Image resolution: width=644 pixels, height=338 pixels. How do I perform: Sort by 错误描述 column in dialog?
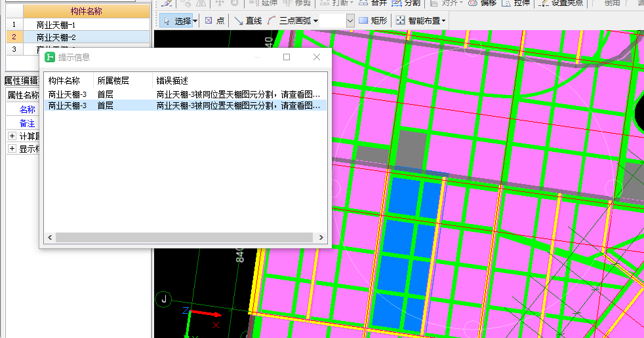[x=240, y=81]
